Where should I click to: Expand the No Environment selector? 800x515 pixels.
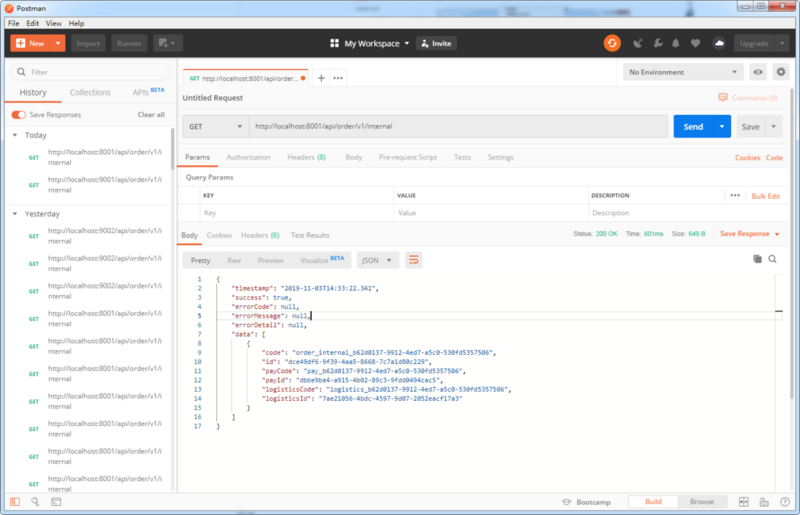[x=683, y=72]
